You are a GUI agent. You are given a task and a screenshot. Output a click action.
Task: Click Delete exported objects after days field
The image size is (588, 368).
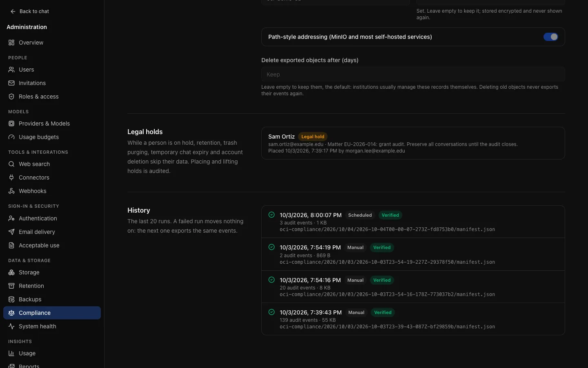413,74
